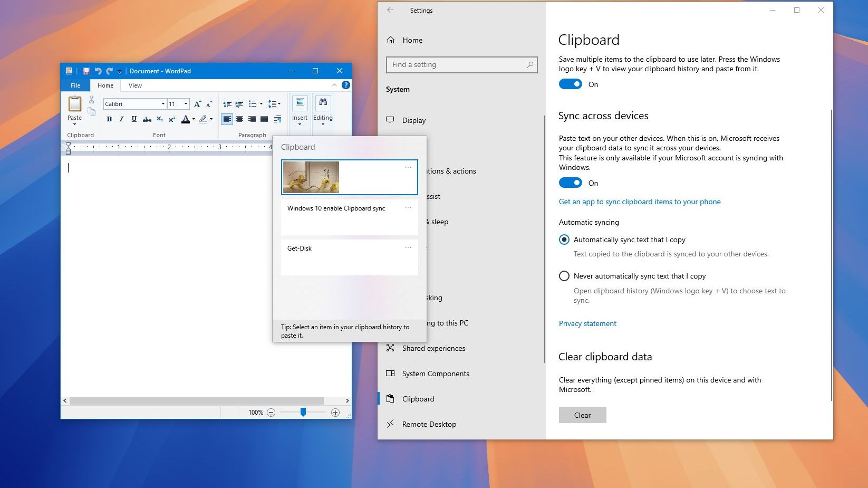Image resolution: width=868 pixels, height=488 pixels.
Task: Go back using the Settings back arrow
Action: pyautogui.click(x=390, y=10)
